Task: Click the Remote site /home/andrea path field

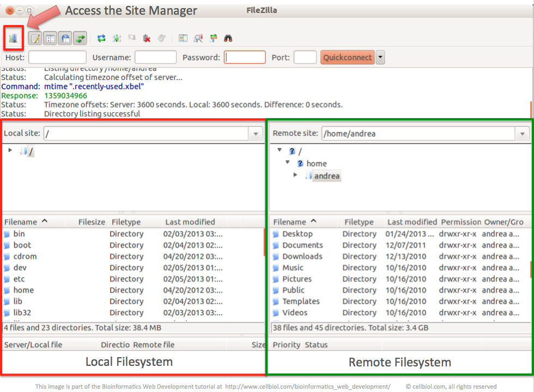Action: tap(418, 134)
